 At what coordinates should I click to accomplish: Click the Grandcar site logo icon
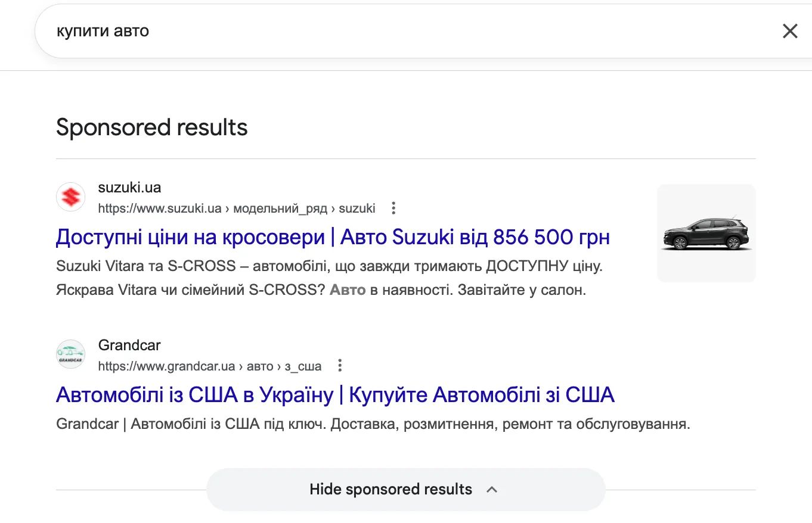coord(70,354)
